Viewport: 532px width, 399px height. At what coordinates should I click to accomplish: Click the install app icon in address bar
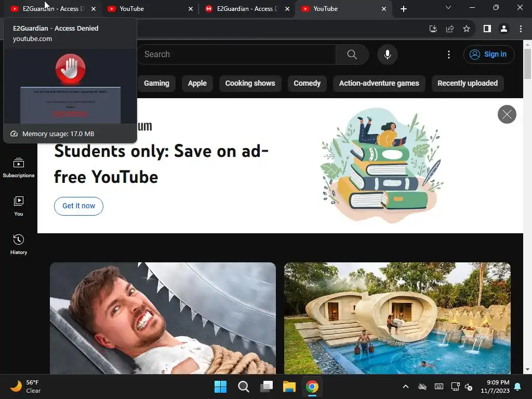pyautogui.click(x=433, y=29)
